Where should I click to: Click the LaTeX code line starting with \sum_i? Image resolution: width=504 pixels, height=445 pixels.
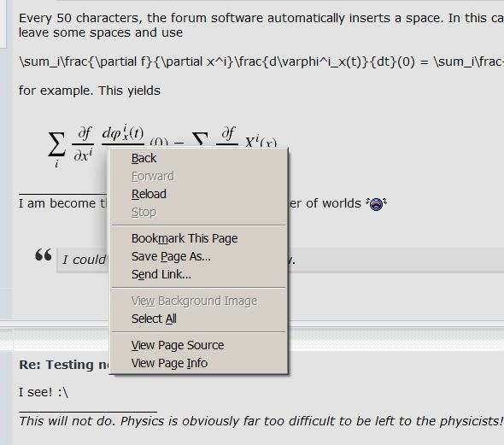click(x=261, y=61)
